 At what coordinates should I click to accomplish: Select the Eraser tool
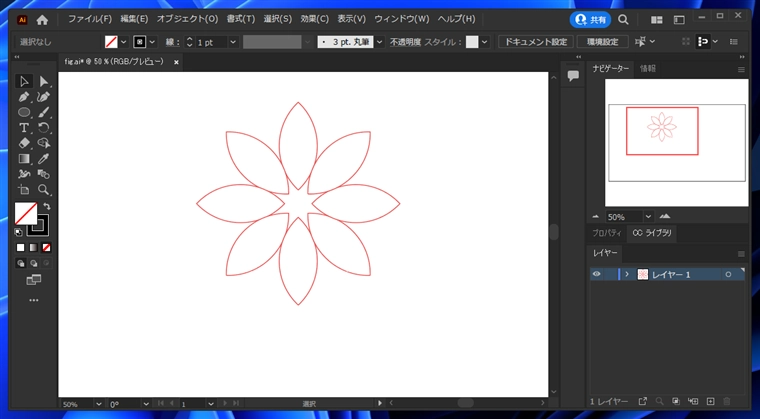point(24,143)
